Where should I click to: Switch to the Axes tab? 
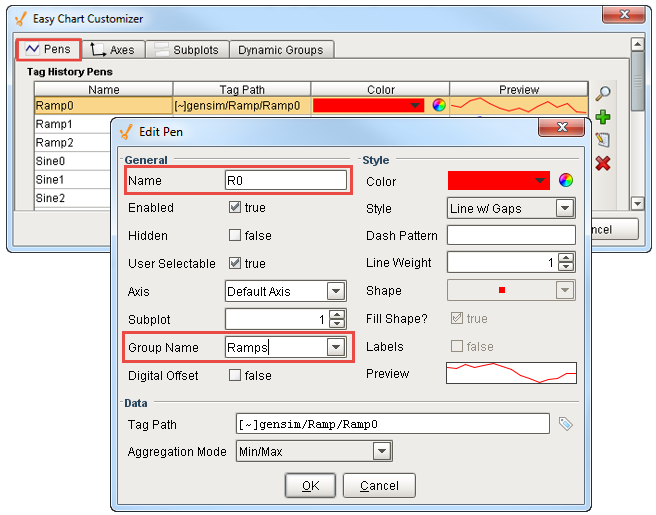112,50
